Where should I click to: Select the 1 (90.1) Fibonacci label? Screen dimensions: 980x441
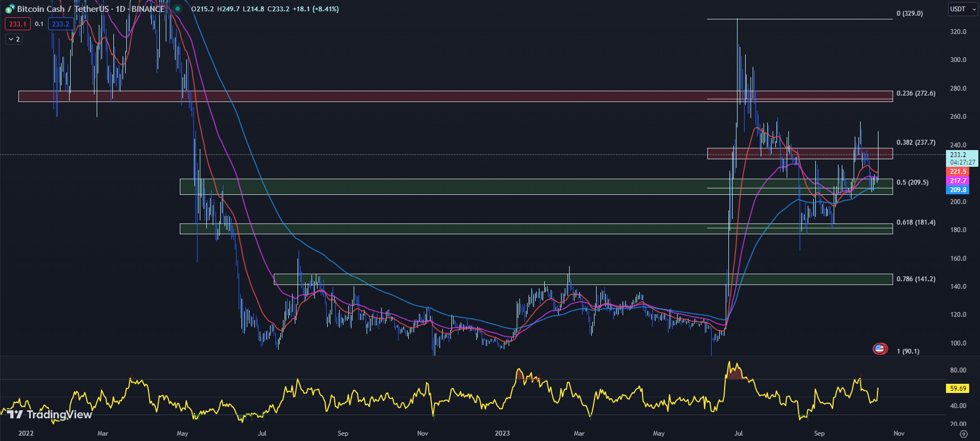coord(908,351)
